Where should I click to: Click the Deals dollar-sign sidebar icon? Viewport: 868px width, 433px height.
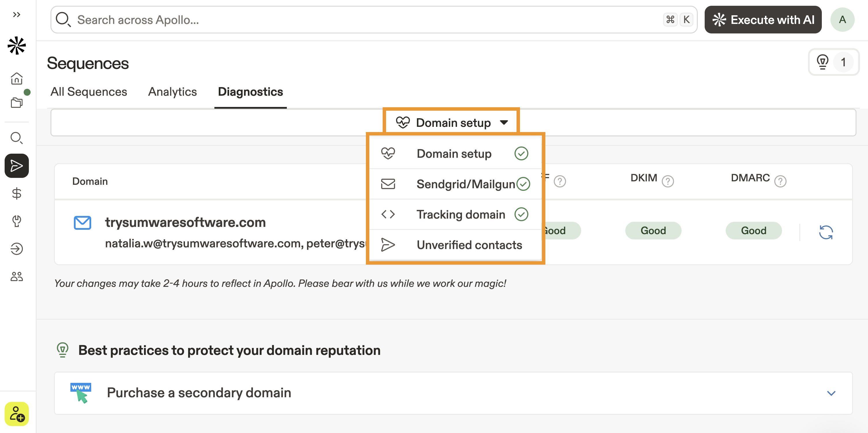16,193
